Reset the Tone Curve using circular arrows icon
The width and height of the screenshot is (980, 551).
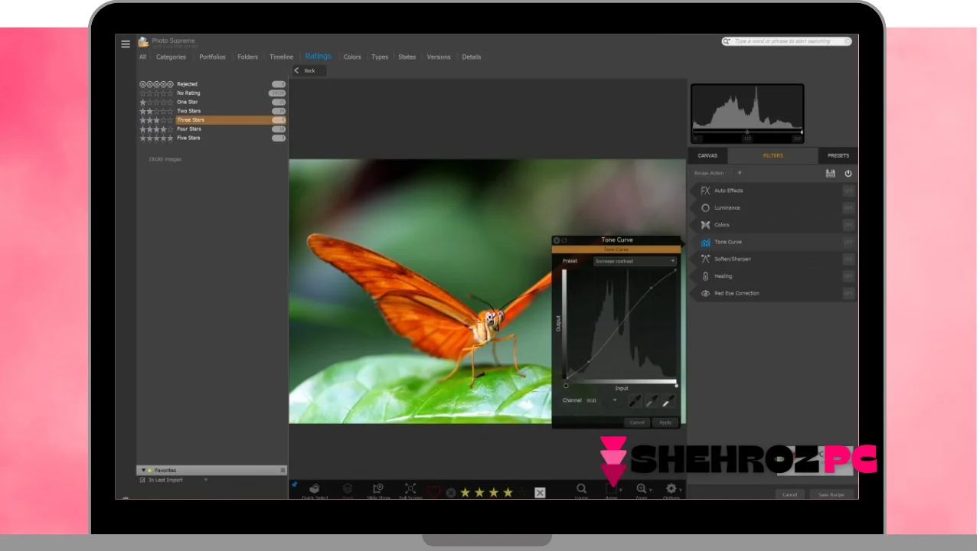click(x=564, y=240)
